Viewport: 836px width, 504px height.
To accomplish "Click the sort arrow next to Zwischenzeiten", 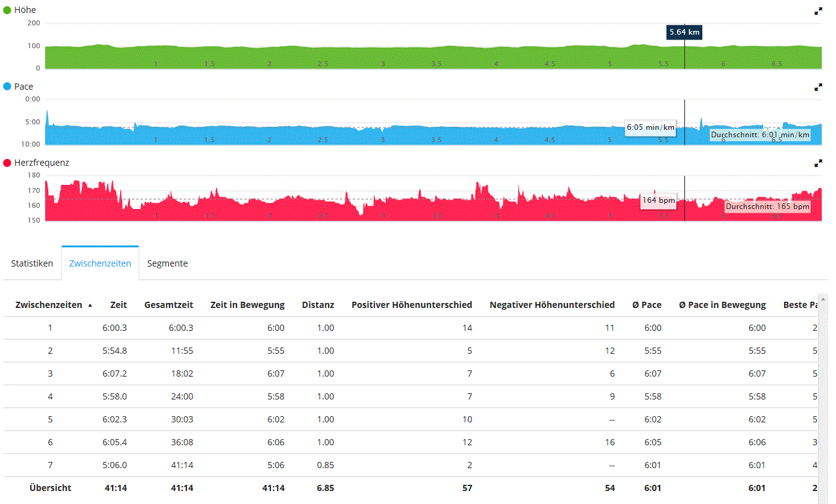I will click(x=90, y=305).
